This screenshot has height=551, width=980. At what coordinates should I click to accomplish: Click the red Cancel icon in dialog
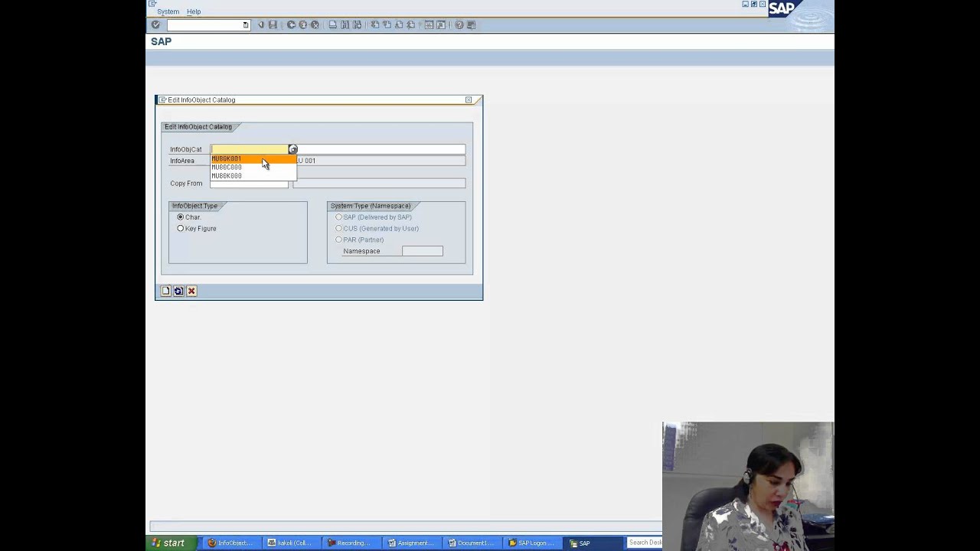coord(191,291)
